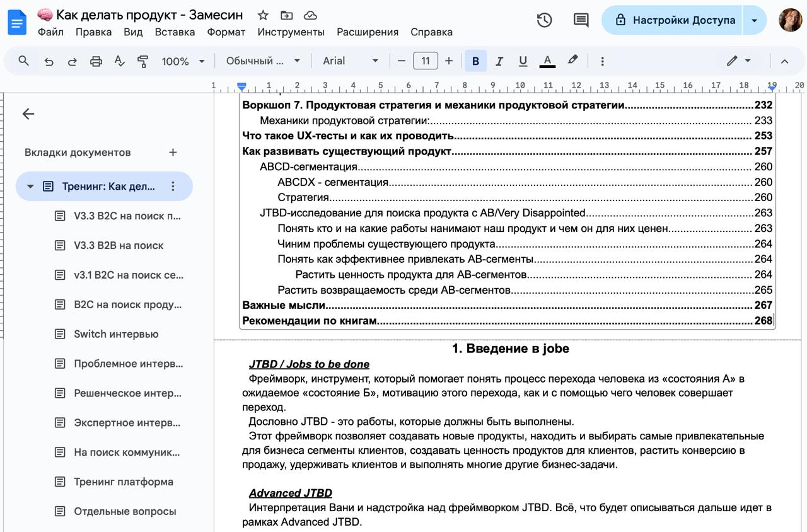The height and width of the screenshot is (532, 807).
Task: Collapse the Тренинг: Как дел... tab tree
Action: (30, 187)
